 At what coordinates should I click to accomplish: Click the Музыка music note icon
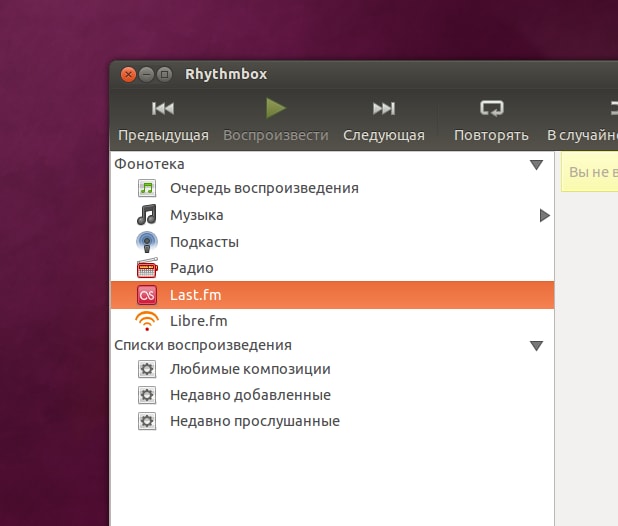tap(147, 215)
